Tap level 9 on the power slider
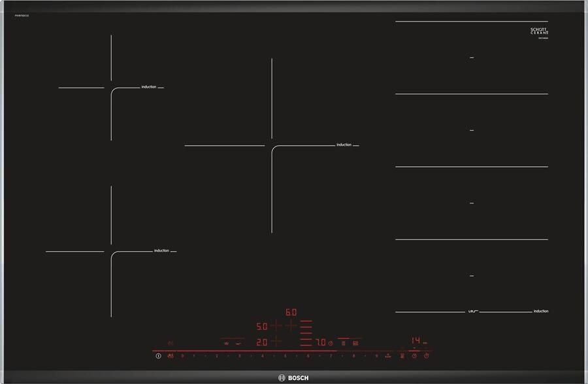The width and height of the screenshot is (588, 384). point(376,355)
